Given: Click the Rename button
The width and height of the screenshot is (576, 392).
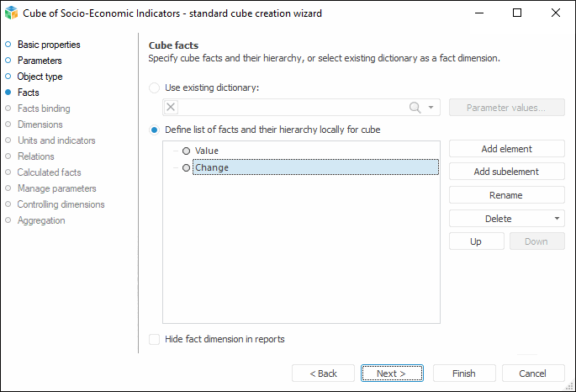Looking at the screenshot, I should click(x=506, y=195).
